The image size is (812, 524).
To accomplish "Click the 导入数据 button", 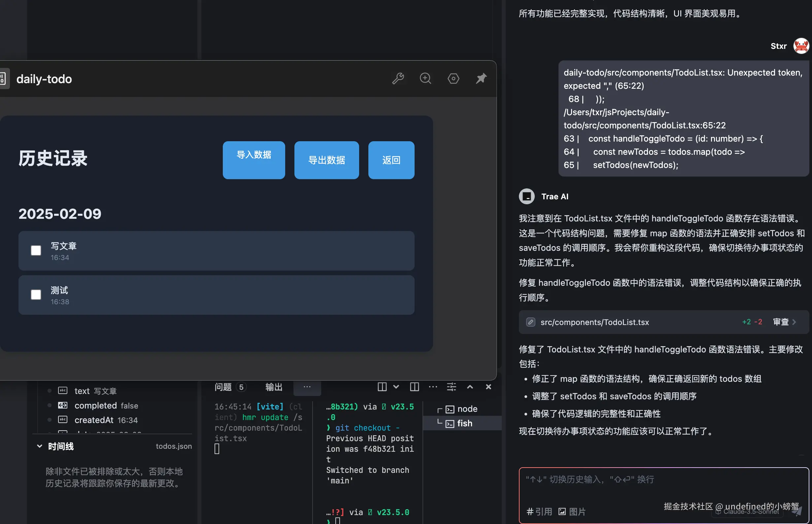I will 254,160.
